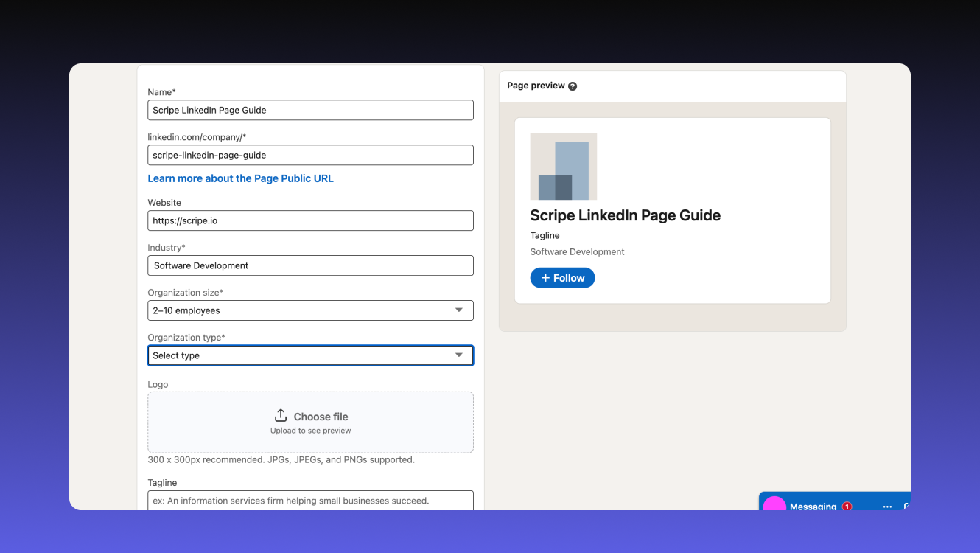
Task: Follow the page from the preview card
Action: [562, 278]
